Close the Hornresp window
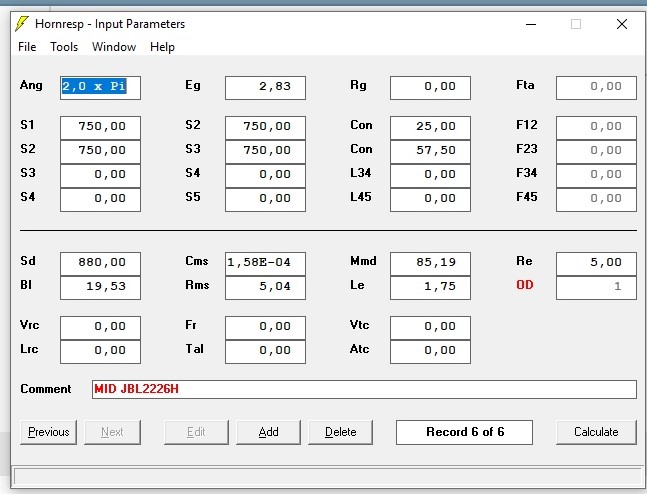Viewport: 647px width, 494px height. [x=621, y=24]
